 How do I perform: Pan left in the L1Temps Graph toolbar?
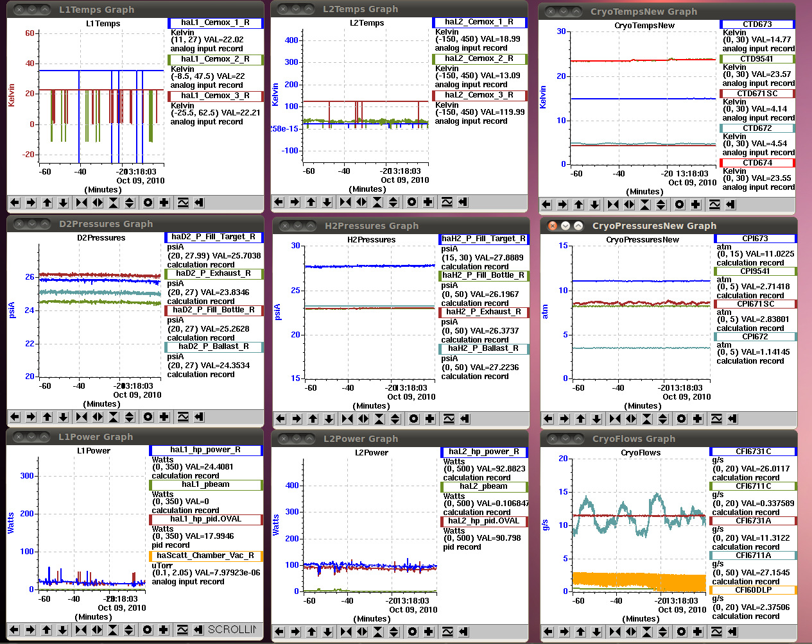(15, 203)
